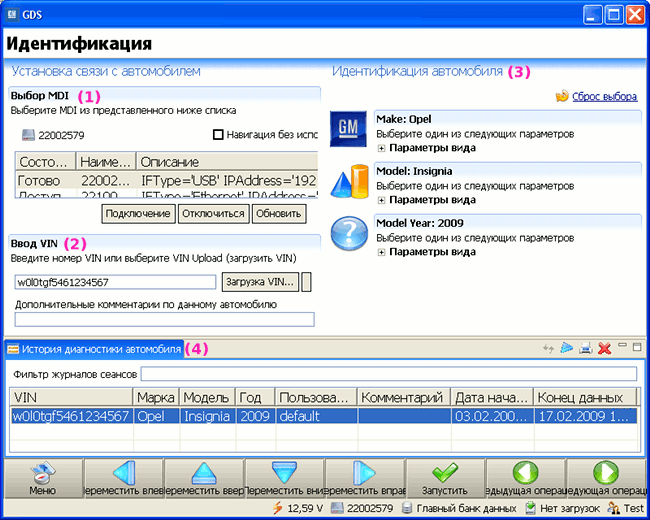650x520 pixels.
Task: Click the Переместить вверх arrow icon
Action: point(204,474)
